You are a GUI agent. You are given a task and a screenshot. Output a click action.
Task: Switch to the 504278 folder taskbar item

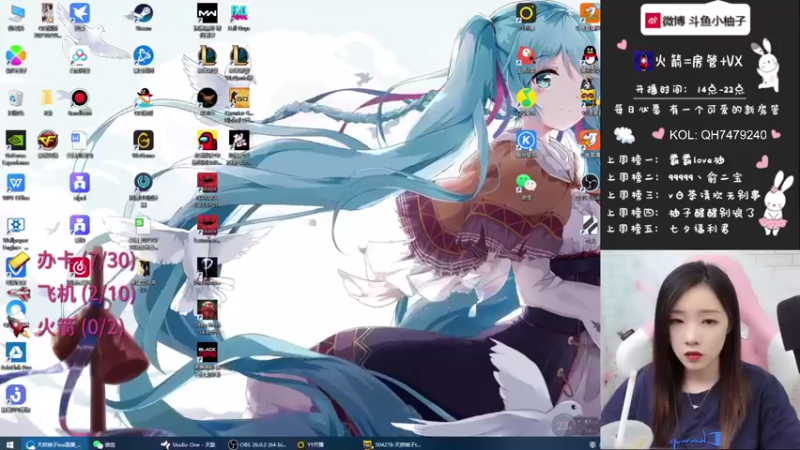tap(393, 445)
